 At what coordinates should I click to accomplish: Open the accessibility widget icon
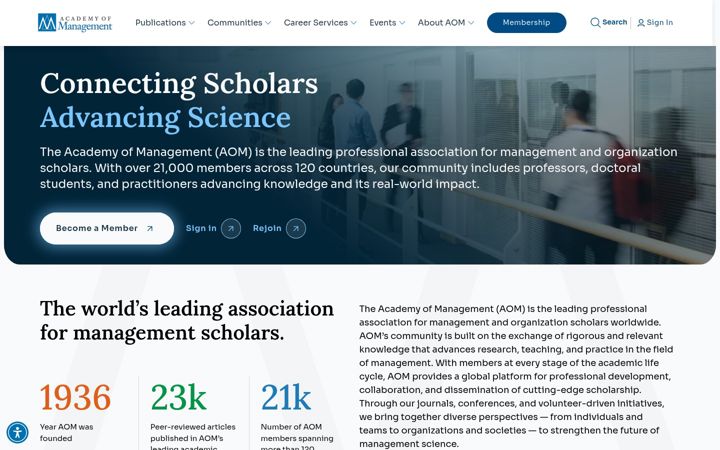[x=17, y=433]
